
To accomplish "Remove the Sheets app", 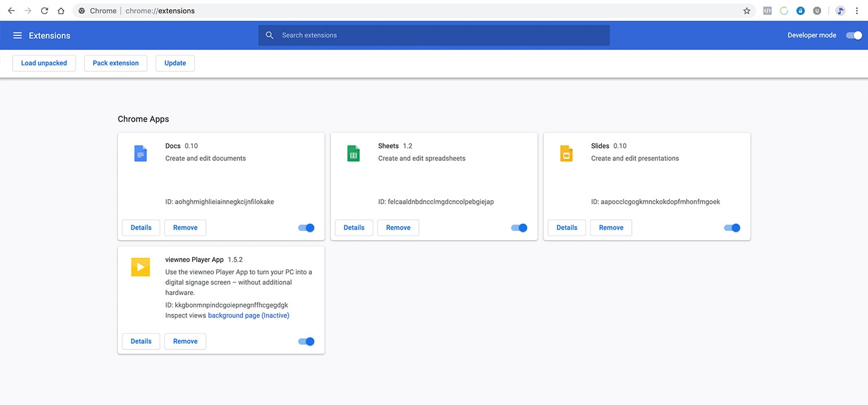I will pyautogui.click(x=398, y=228).
